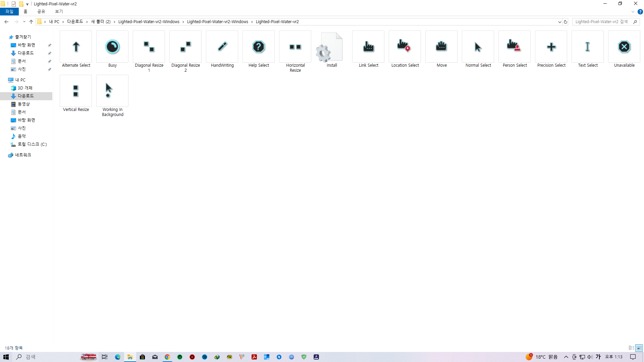Select the Install setup file

332,49
